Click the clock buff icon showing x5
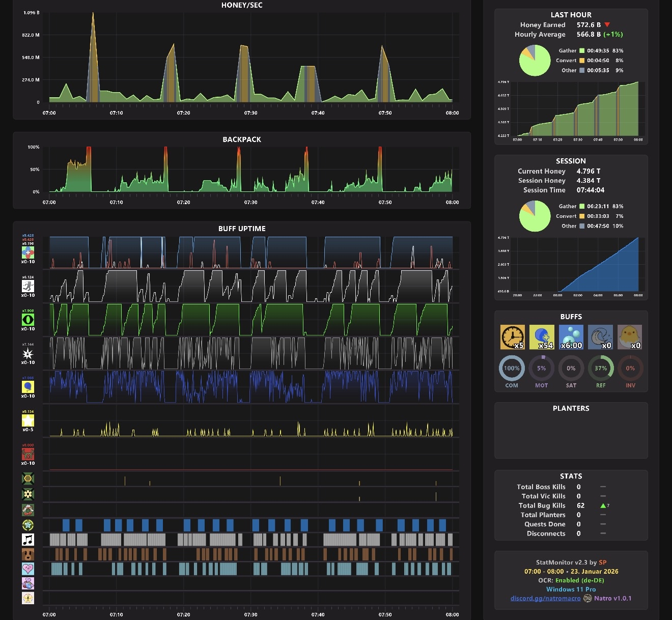Screen dimensions: 672x620 point(513,337)
